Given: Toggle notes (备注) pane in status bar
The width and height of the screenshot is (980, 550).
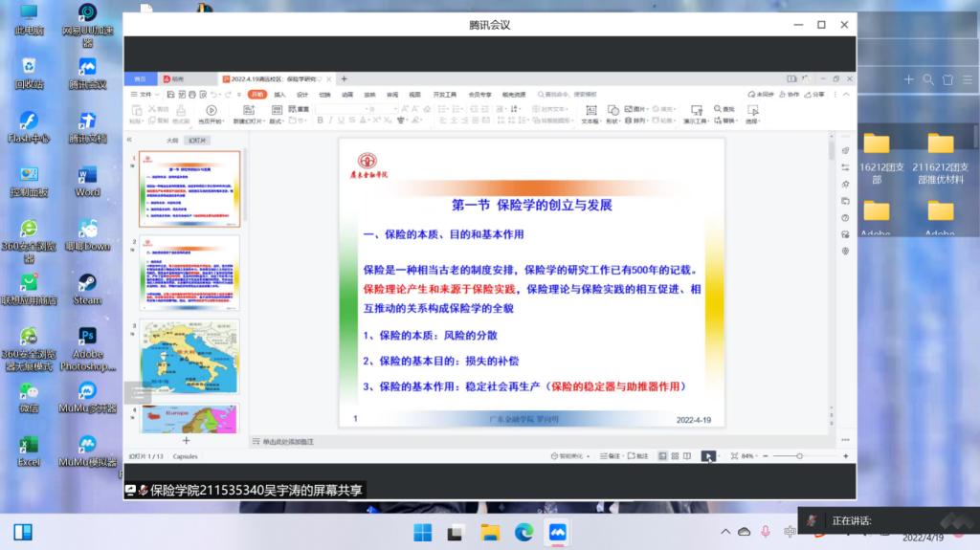Looking at the screenshot, I should pos(610,456).
